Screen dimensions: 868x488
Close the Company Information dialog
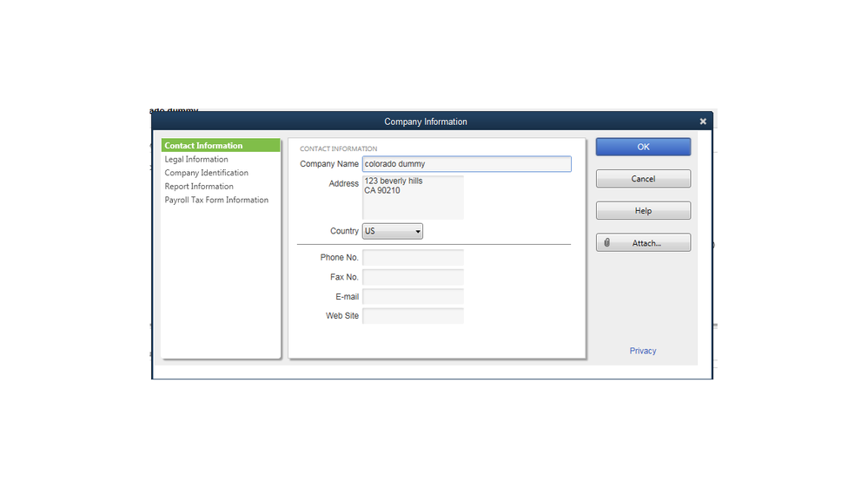[x=703, y=122]
